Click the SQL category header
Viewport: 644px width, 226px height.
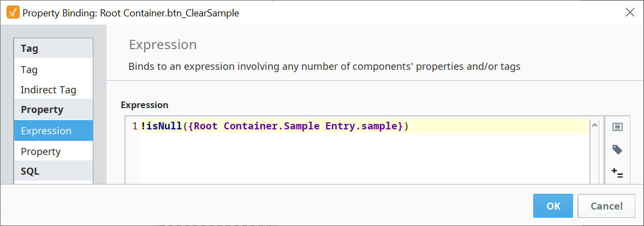pyautogui.click(x=30, y=171)
